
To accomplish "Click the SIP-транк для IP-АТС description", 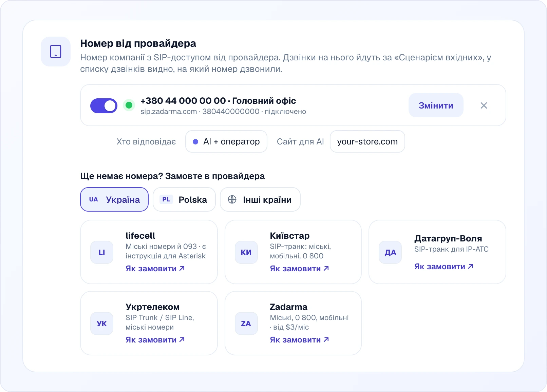I will click(451, 249).
